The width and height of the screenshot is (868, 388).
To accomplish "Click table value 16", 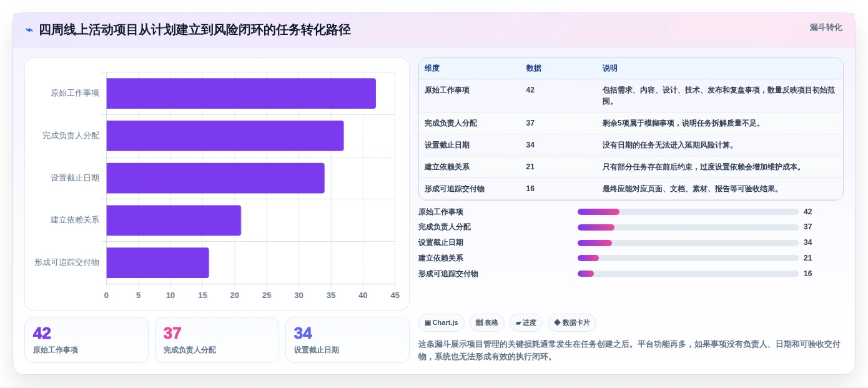I will click(530, 189).
